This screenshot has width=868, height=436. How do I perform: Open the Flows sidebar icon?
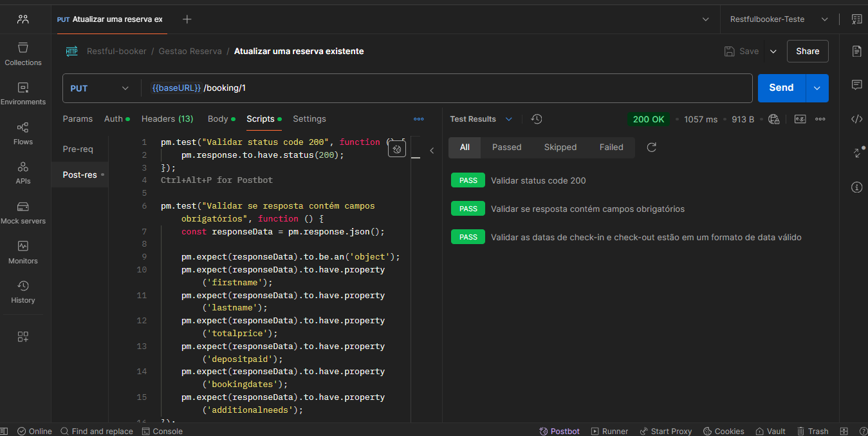pos(23,133)
